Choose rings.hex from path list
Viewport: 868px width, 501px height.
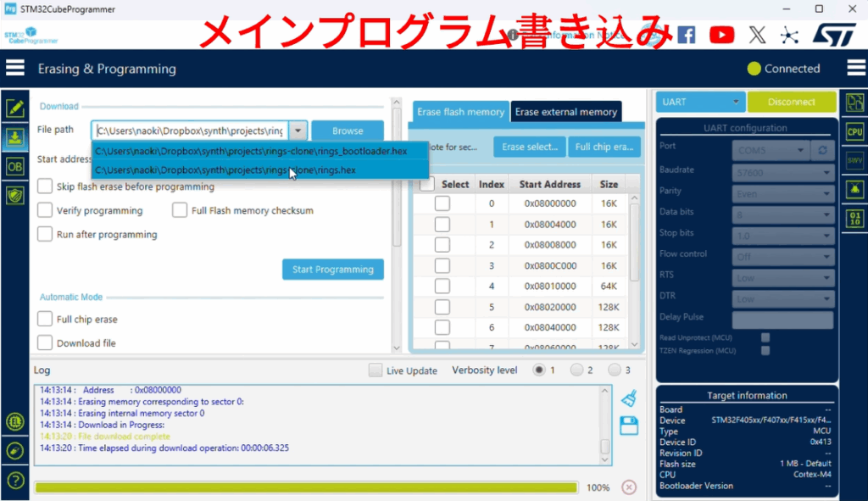tap(260, 170)
